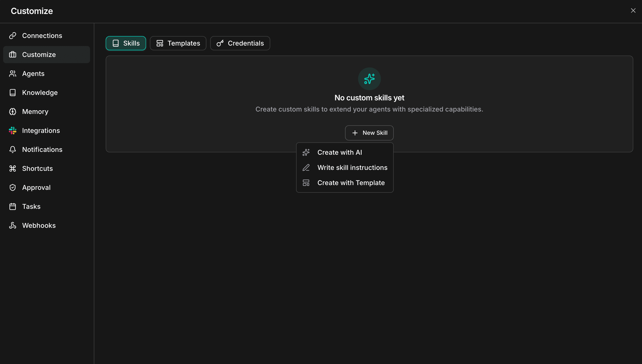Select the Skills tab
The height and width of the screenshot is (364, 642).
[x=126, y=43]
